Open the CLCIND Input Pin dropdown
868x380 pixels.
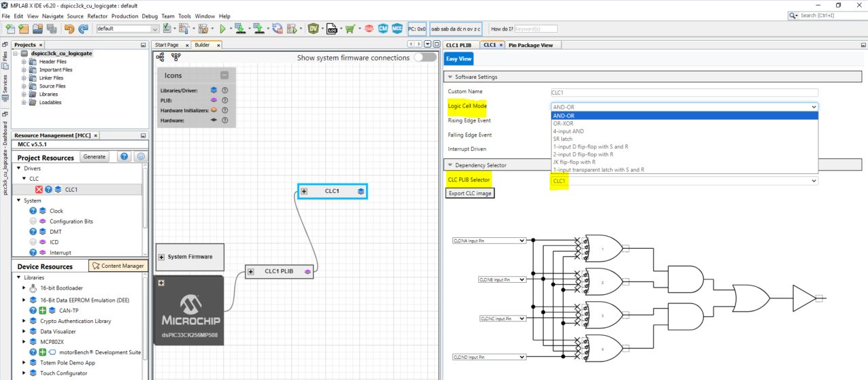[489, 357]
